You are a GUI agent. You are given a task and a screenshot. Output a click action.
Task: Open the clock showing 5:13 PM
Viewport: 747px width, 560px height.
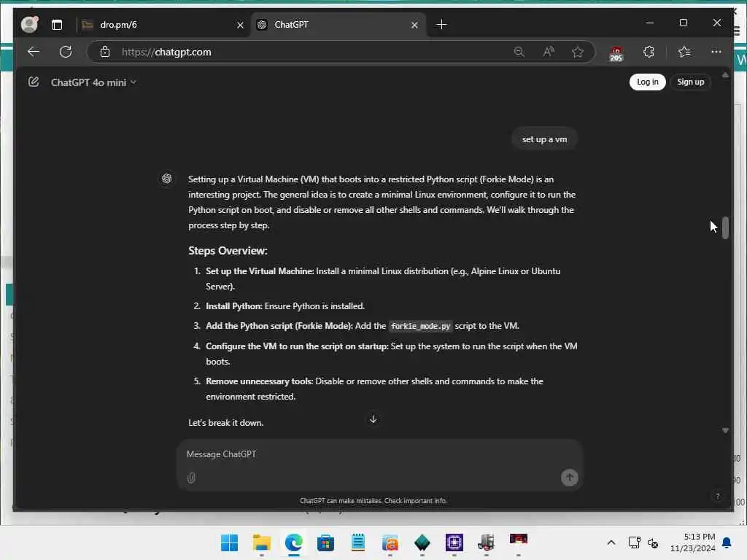coord(693,542)
